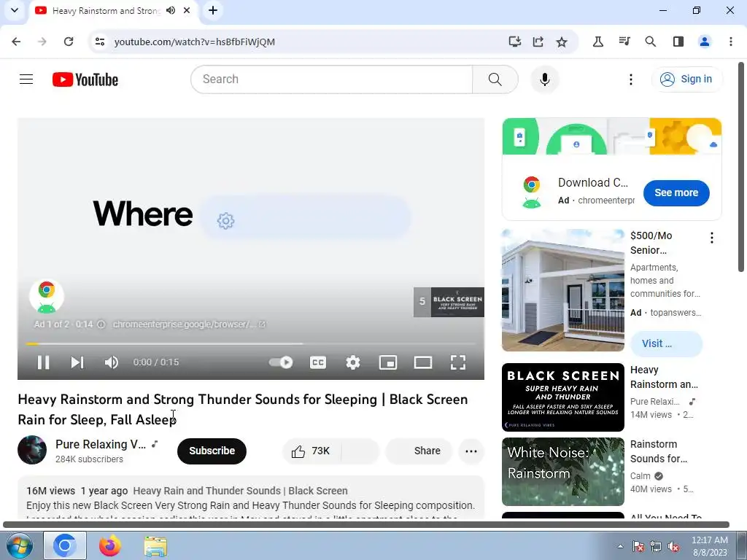Open YouTube settings three-dot menu

(631, 79)
